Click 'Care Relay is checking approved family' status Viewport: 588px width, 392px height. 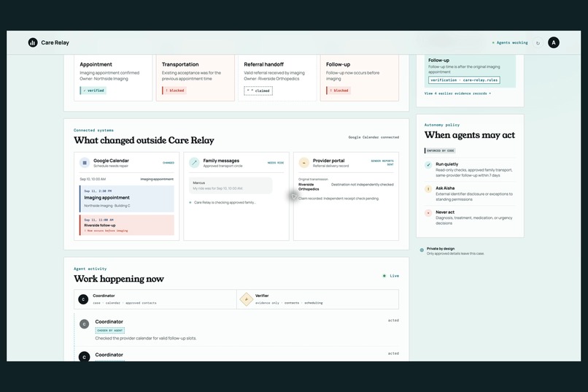[225, 202]
